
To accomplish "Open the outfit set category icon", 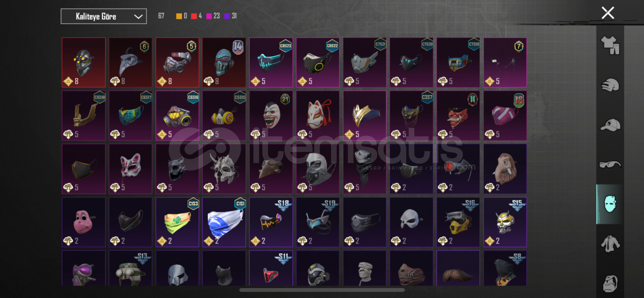I will click(x=610, y=45).
